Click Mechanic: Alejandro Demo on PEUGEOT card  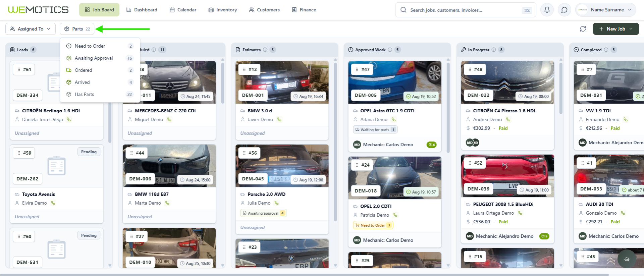[x=504, y=236]
